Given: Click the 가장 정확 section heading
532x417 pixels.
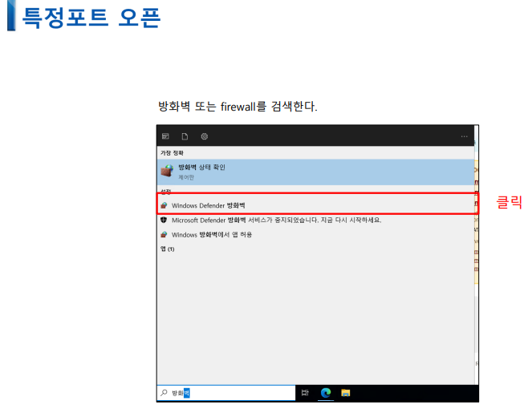Looking at the screenshot, I should tap(172, 153).
